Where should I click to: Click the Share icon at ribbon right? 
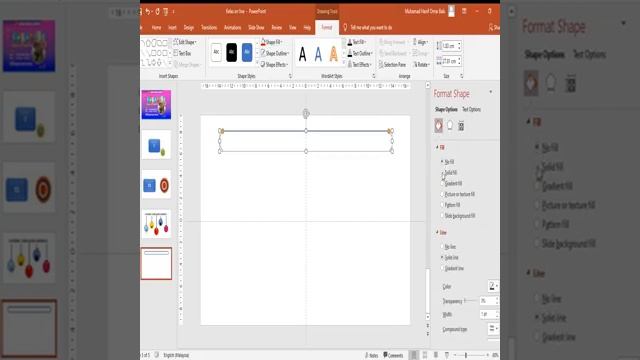pyautogui.click(x=493, y=27)
